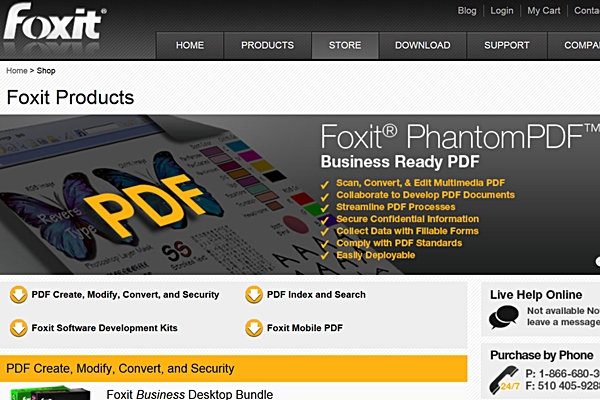Click the orange PDF Create, Modify section header
Viewport: 600px width, 400px height.
[233, 368]
